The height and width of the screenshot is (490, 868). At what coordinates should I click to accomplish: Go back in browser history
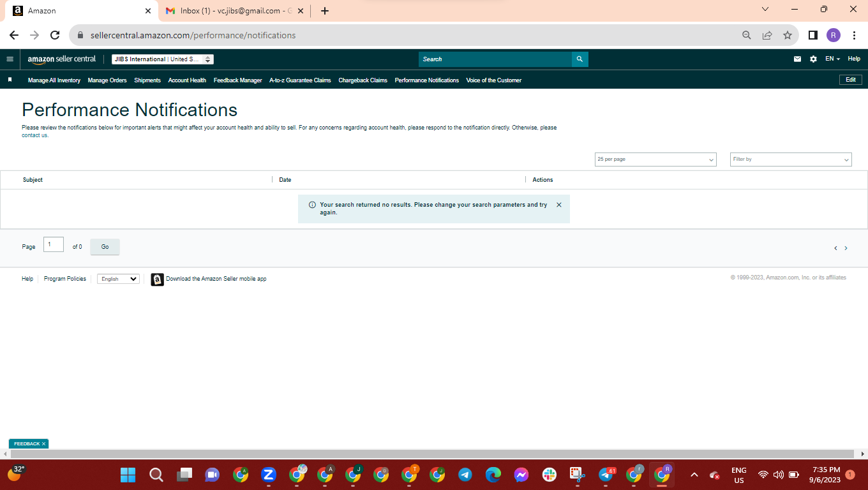pos(14,35)
